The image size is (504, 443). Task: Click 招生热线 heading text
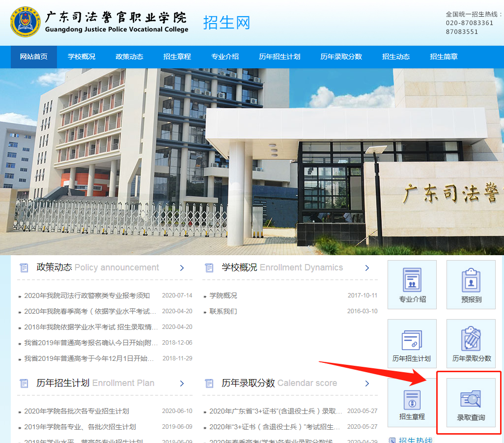(416, 440)
